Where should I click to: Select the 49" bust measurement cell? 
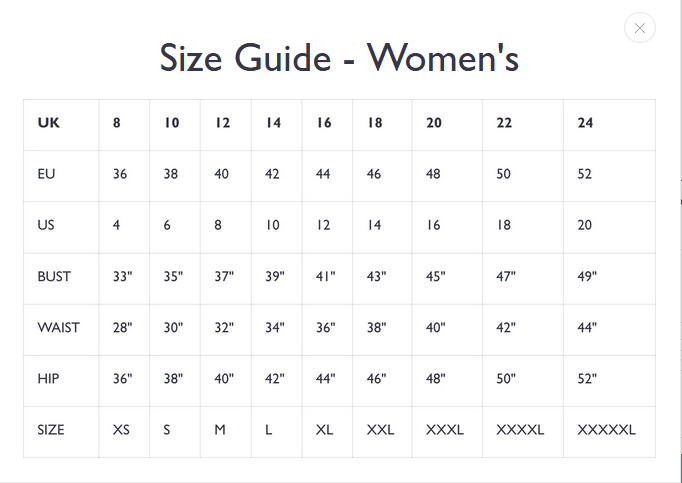(587, 276)
